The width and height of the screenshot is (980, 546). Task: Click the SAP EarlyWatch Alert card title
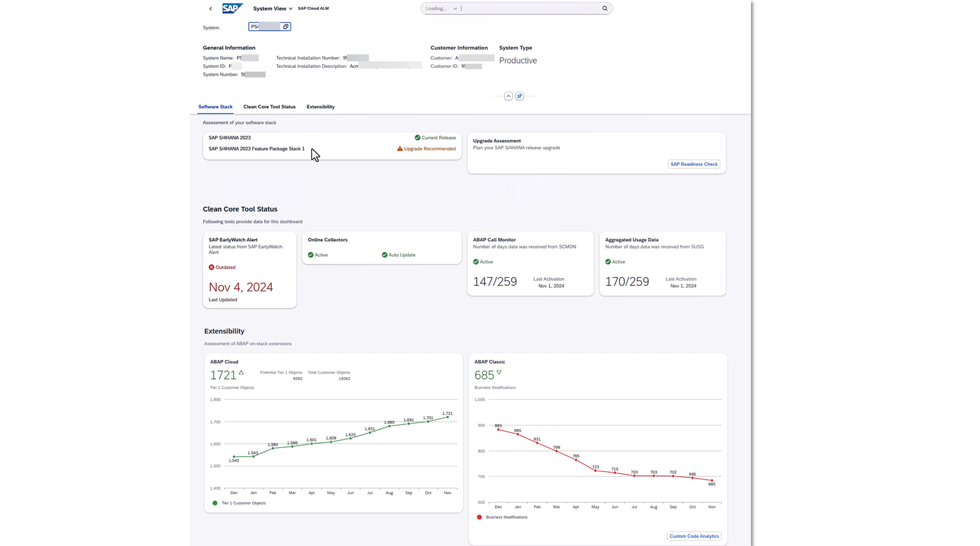point(233,240)
